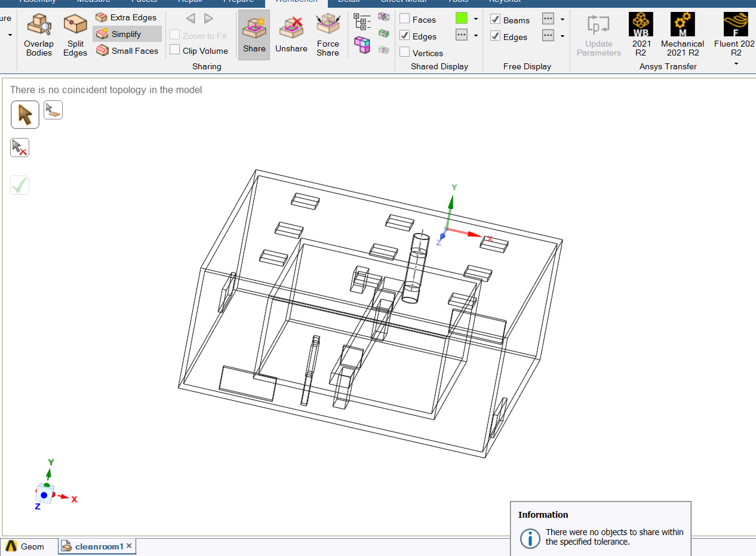
Task: Click the Free Display group label
Action: tap(527, 66)
